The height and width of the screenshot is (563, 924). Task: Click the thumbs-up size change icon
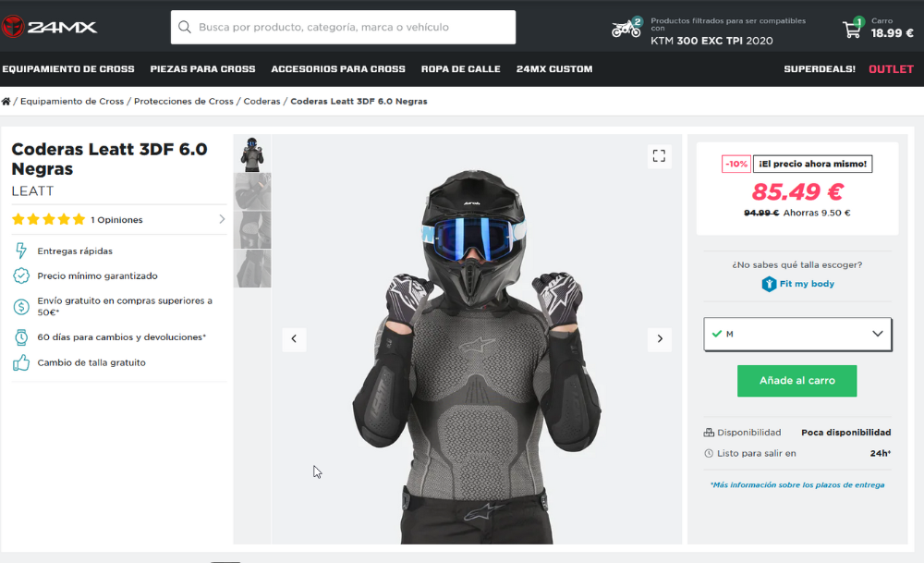pos(21,362)
